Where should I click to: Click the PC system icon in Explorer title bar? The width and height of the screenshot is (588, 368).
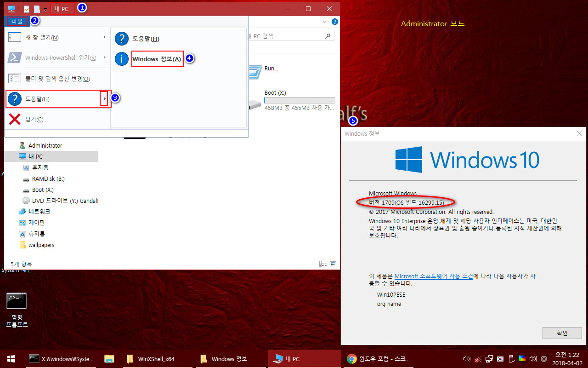(x=11, y=9)
